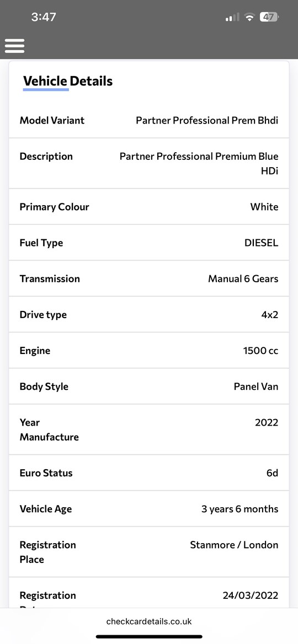The height and width of the screenshot is (644, 298).
Task: Select the Manual 6 Gears transmission value
Action: pos(243,279)
